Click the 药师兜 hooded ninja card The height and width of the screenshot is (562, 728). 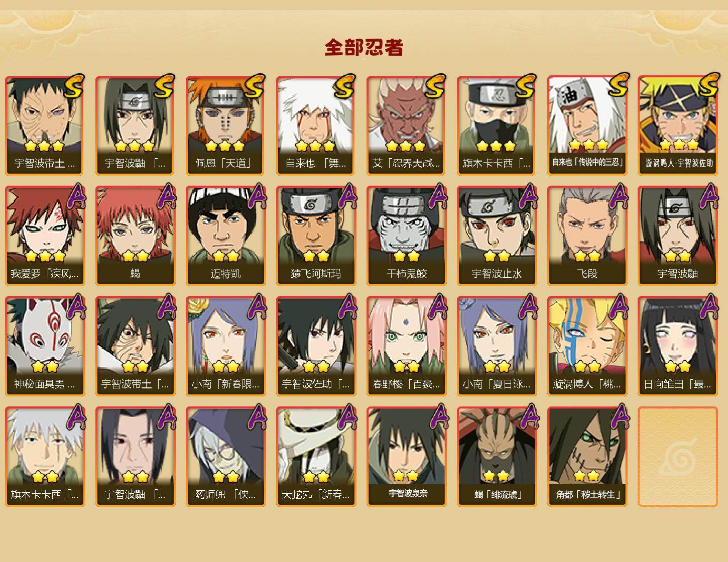coord(225,457)
